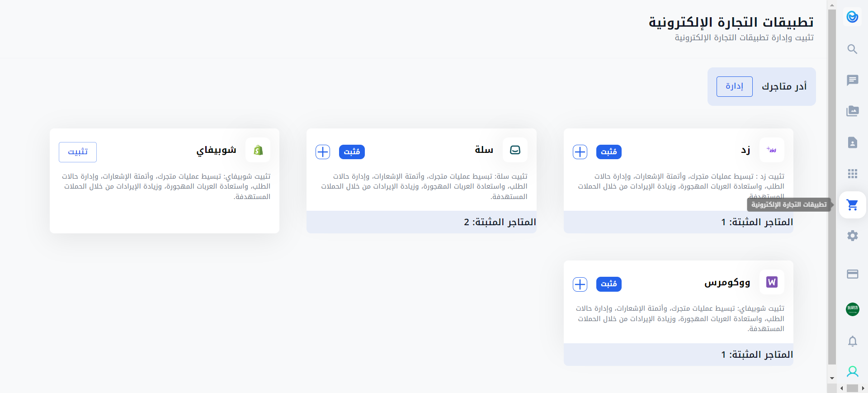Image resolution: width=868 pixels, height=393 pixels.
Task: Open the settings gear sidebar icon
Action: pos(852,236)
